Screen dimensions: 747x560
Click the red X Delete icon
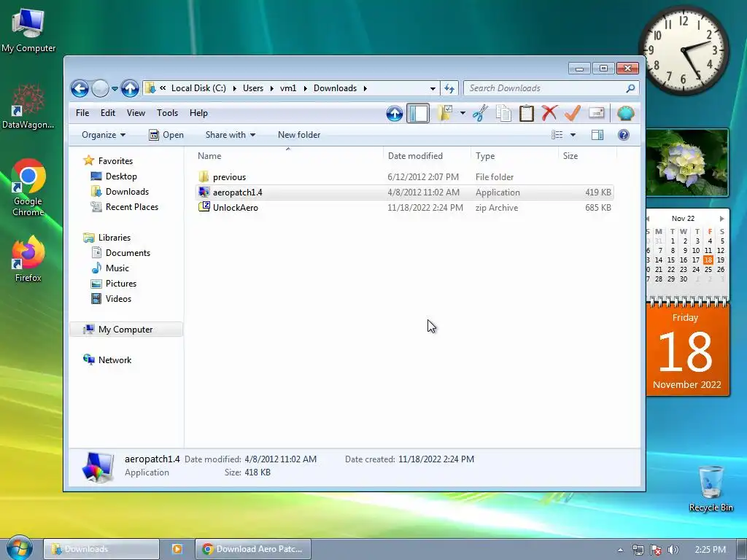pos(549,113)
